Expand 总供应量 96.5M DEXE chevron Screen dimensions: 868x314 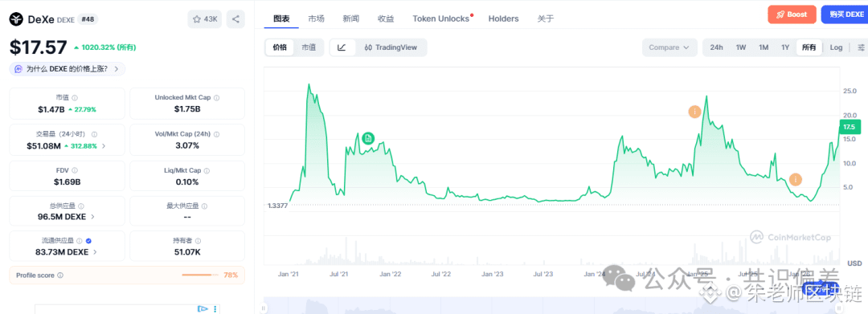click(92, 217)
